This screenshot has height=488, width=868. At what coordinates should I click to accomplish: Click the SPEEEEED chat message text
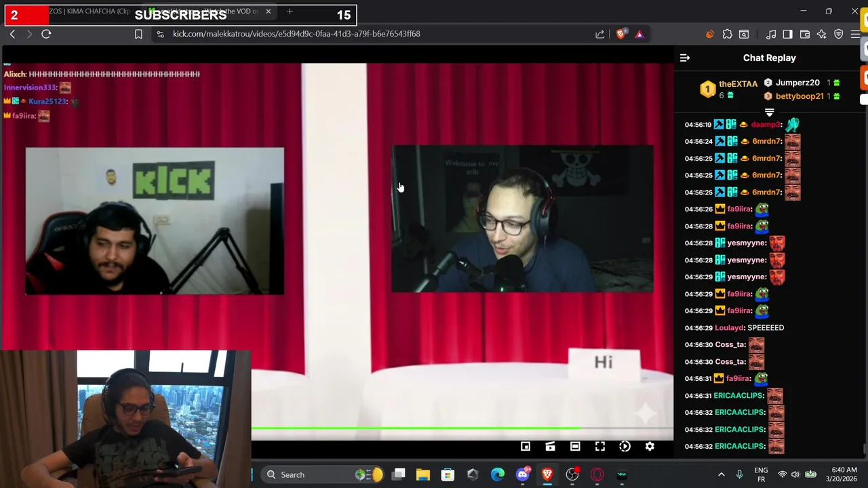coord(766,328)
